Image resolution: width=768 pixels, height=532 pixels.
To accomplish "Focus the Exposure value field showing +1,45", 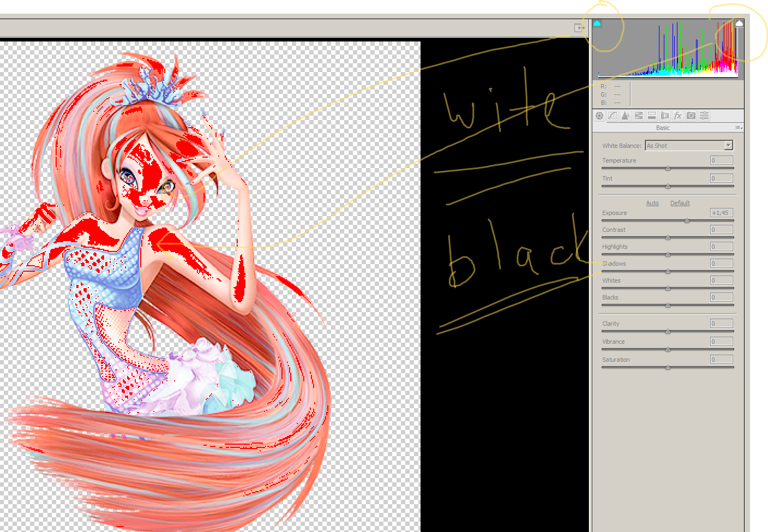I will tap(722, 213).
